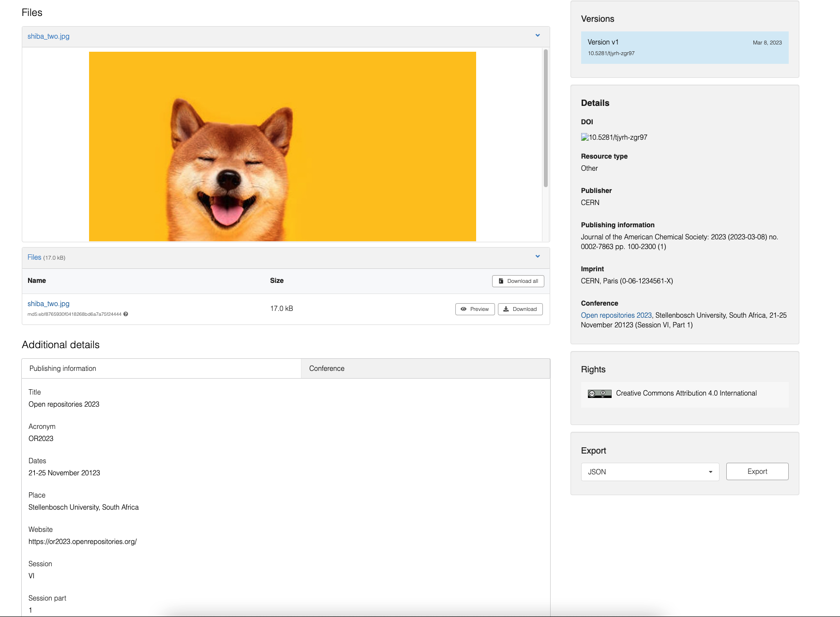
Task: Click the attribution BY icon in the license badge
Action: click(x=602, y=394)
